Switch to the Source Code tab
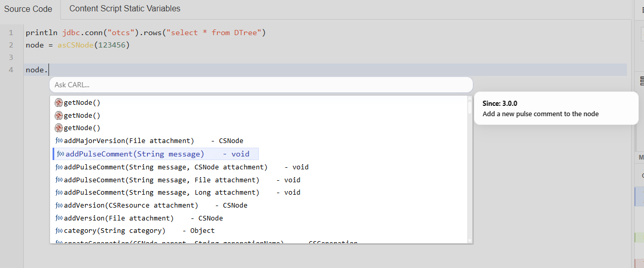 coord(28,9)
